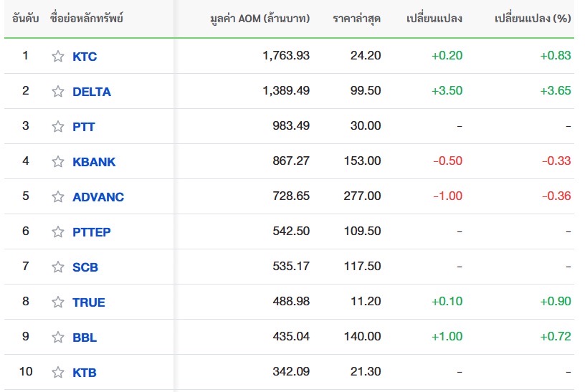Image resolution: width=585 pixels, height=392 pixels.
Task: Open the PTTEP symbol link
Action: coord(92,232)
